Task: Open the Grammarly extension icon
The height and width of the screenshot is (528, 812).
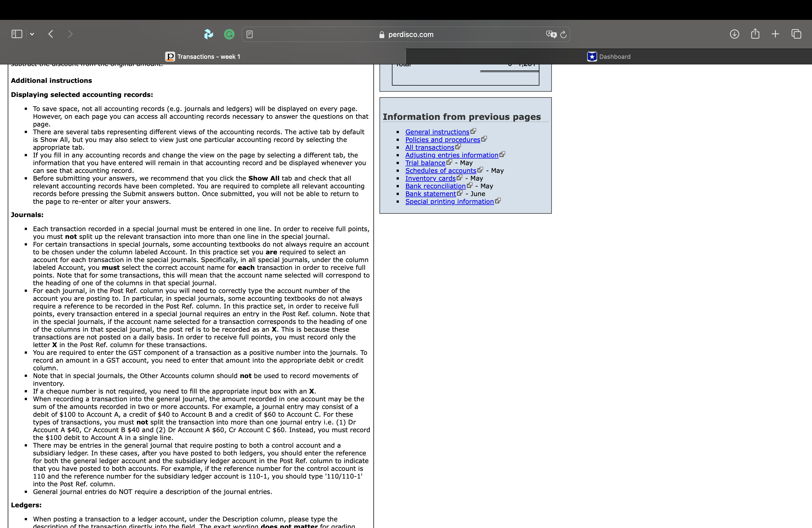Action: (x=229, y=34)
